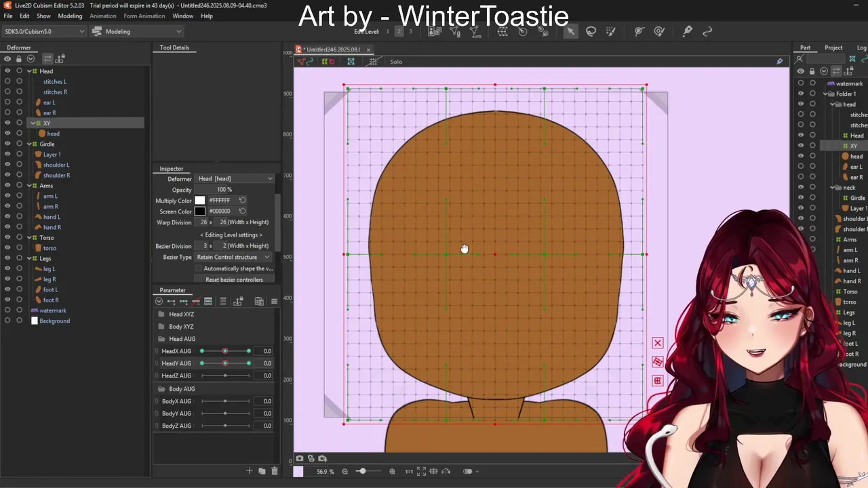Hide watermark in Part panel

[801, 83]
